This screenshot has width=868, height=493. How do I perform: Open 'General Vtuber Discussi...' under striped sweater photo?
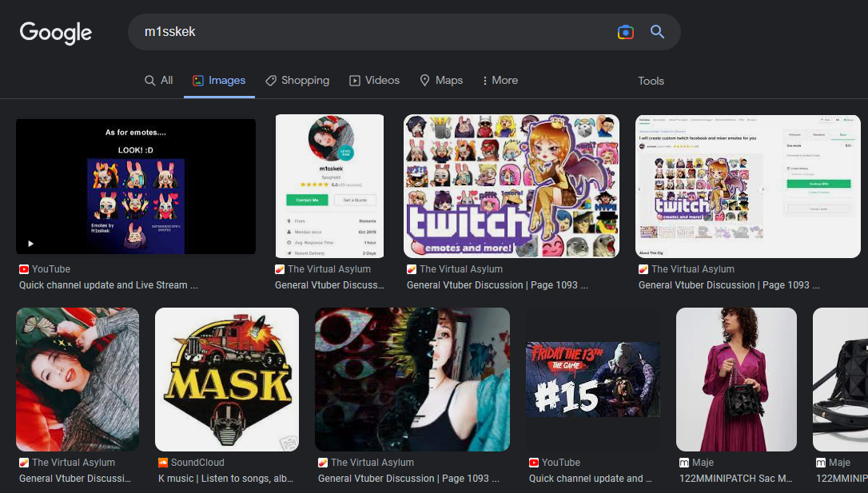(x=75, y=479)
